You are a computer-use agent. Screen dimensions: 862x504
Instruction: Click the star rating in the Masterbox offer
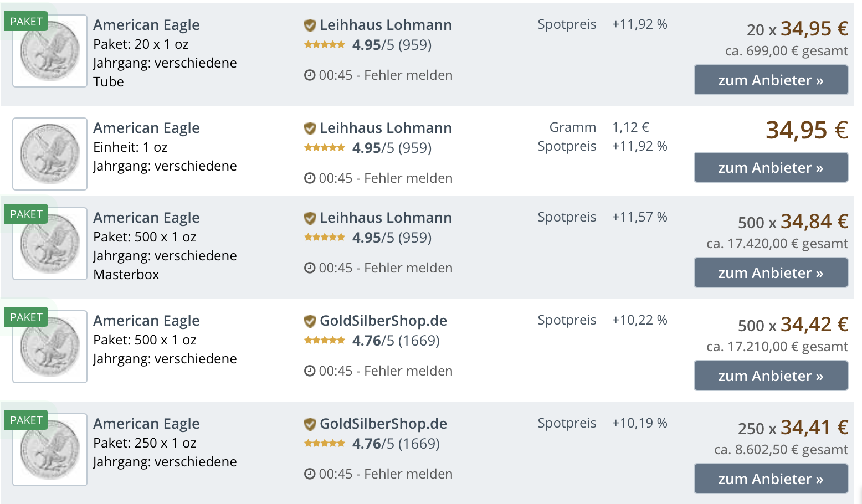pos(325,238)
